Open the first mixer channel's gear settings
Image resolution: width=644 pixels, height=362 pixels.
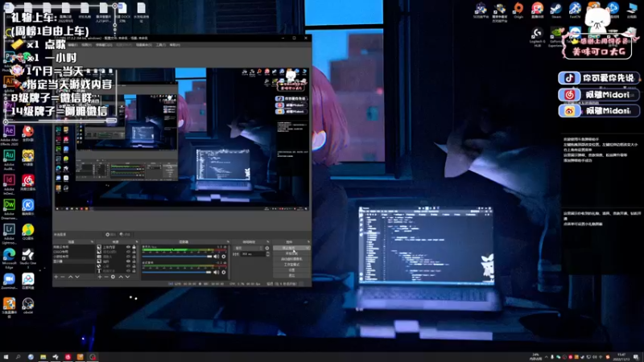pos(224,257)
